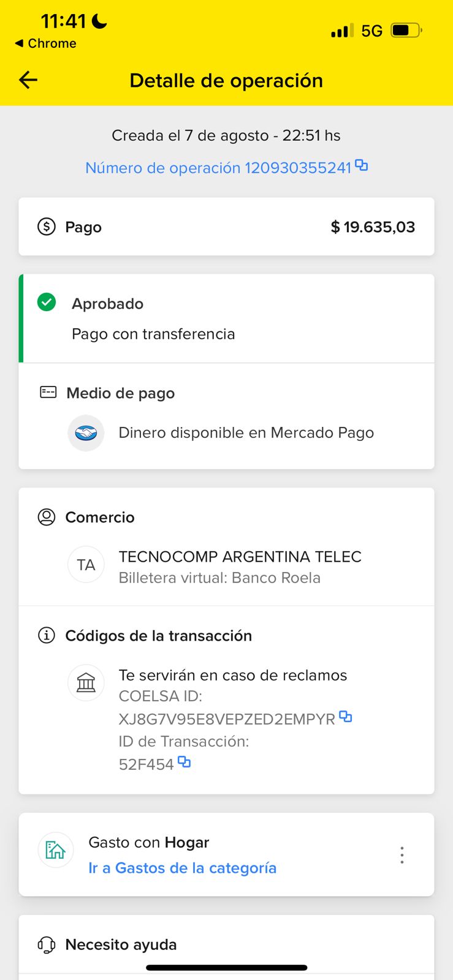
Task: Tap the bank building icon
Action: coord(86,682)
